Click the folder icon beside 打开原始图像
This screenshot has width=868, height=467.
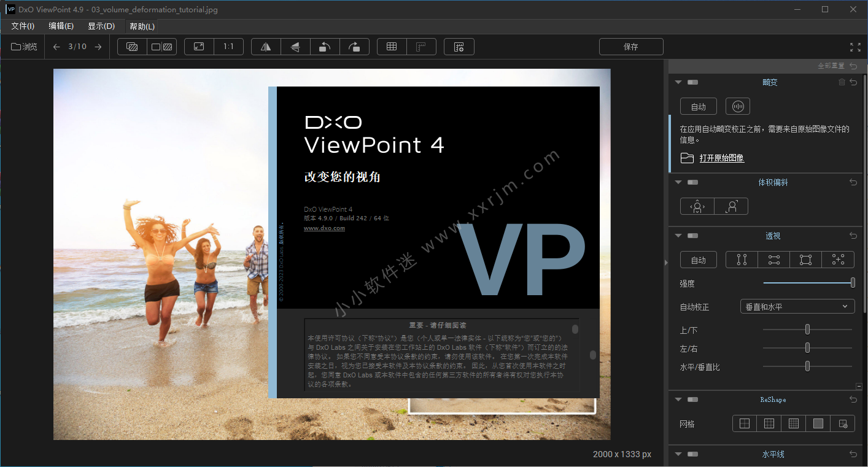click(x=687, y=158)
